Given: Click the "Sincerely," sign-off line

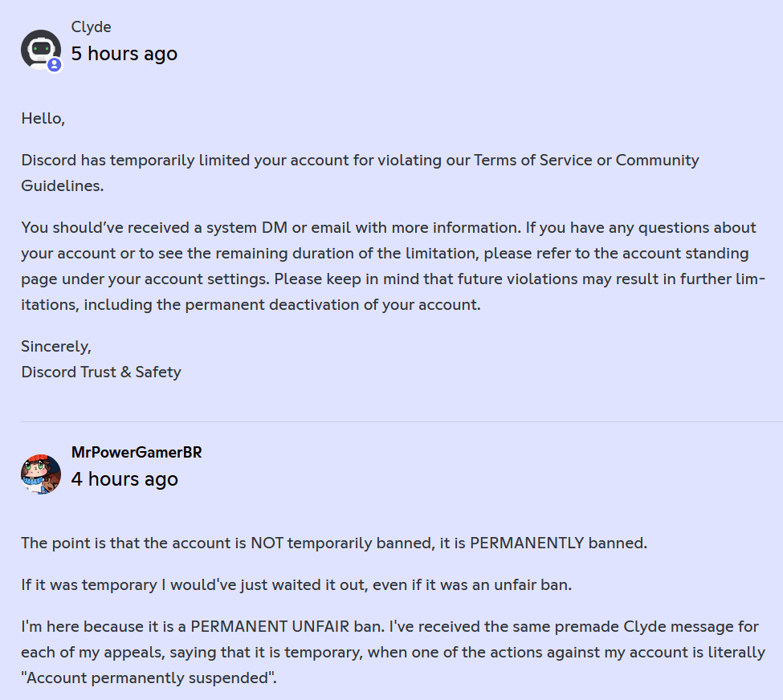Looking at the screenshot, I should click(56, 347).
